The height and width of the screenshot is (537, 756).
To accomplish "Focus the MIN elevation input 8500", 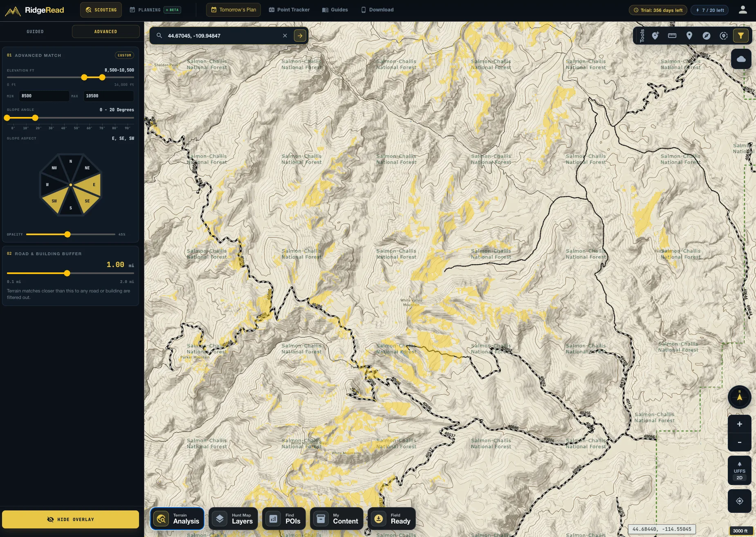I will pyautogui.click(x=44, y=96).
